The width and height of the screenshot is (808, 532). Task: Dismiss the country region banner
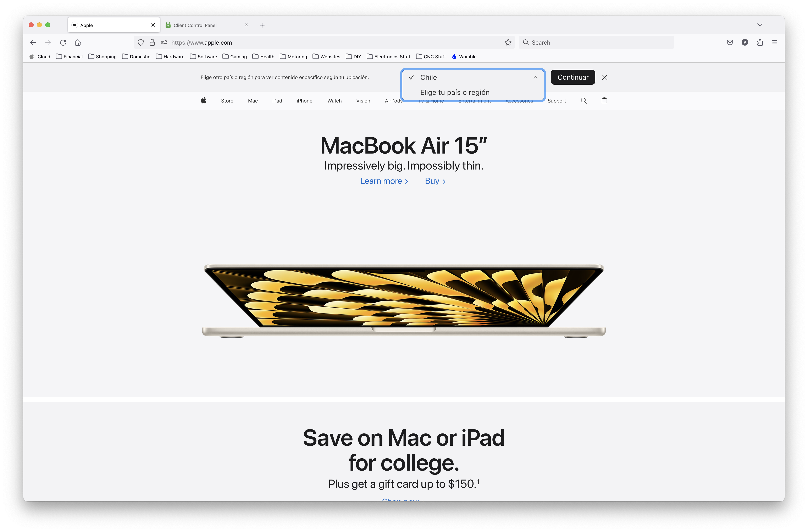pos(604,77)
